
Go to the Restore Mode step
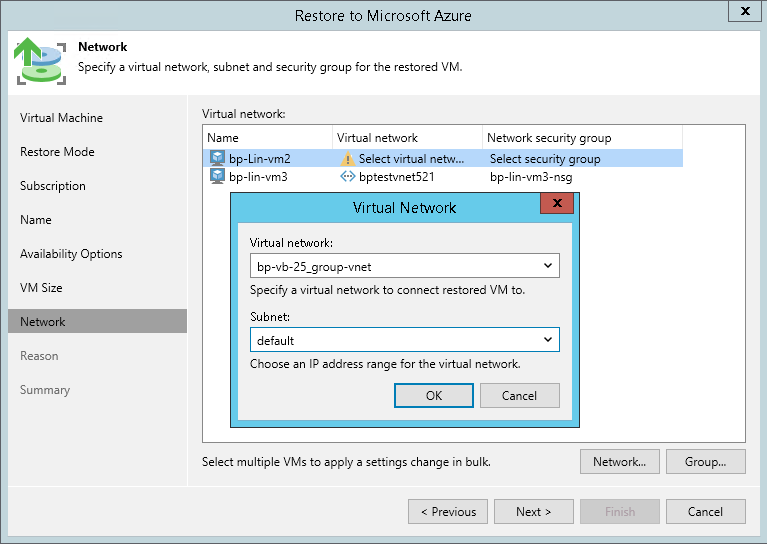(57, 152)
